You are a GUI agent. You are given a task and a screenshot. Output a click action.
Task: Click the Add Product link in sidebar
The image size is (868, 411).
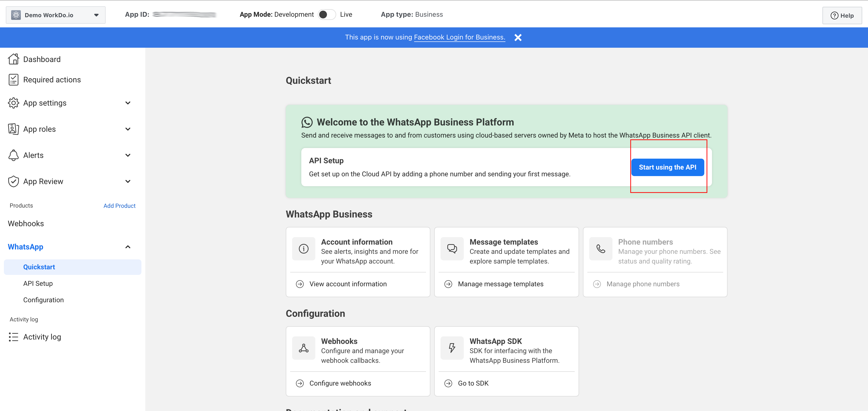(x=120, y=205)
